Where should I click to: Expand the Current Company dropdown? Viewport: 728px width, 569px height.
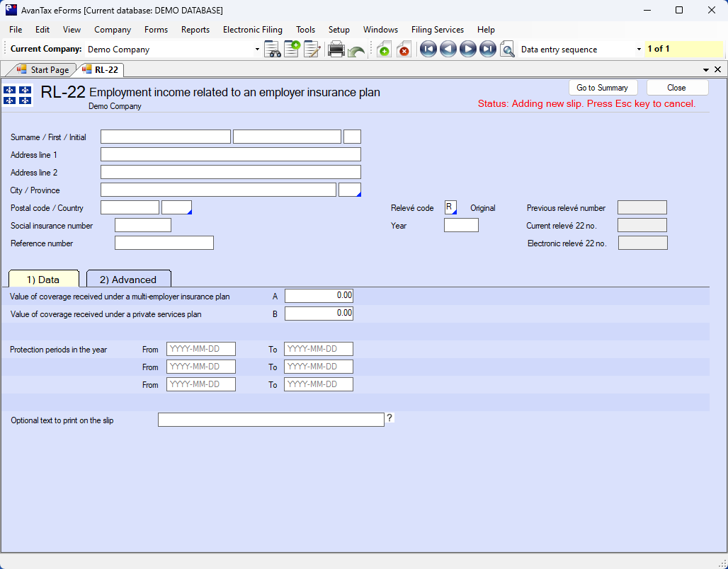pos(257,50)
